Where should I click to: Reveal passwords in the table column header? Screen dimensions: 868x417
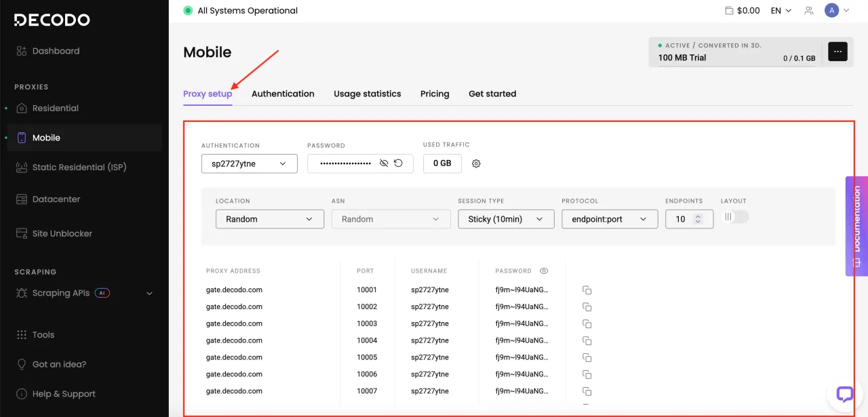543,271
